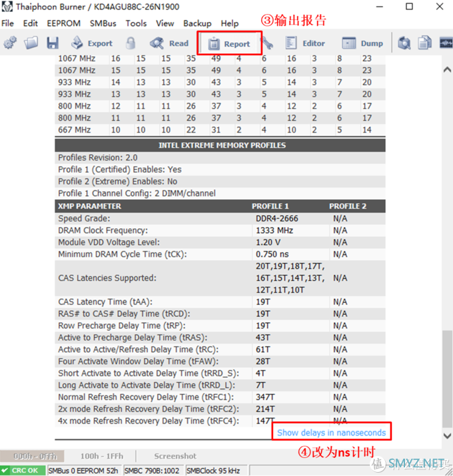Click the XMP PARAMETER column header
The width and height of the screenshot is (453, 476).
point(90,206)
